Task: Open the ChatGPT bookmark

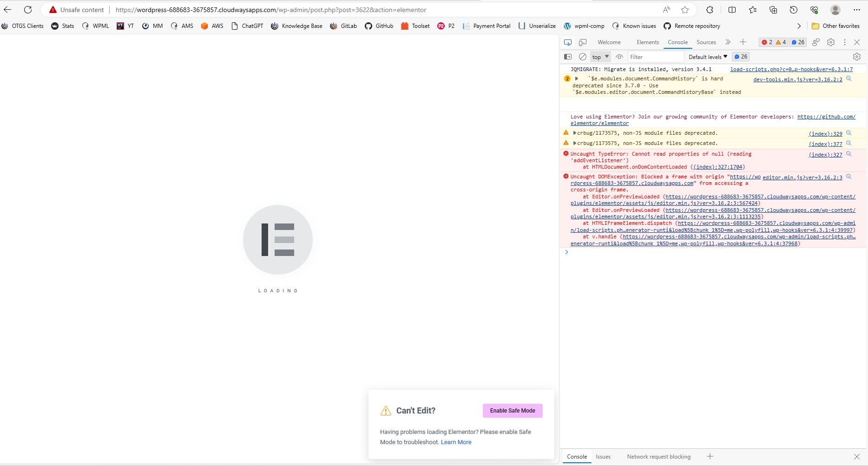Action: click(247, 26)
